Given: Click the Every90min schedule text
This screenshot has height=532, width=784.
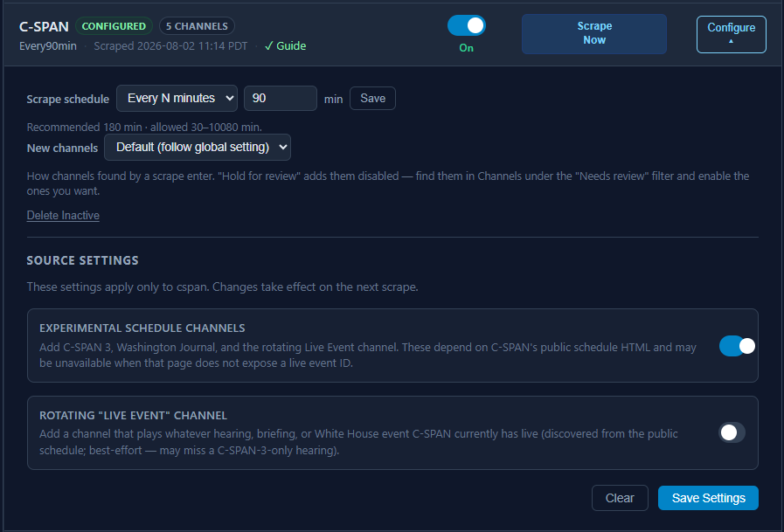Looking at the screenshot, I should click(x=48, y=46).
